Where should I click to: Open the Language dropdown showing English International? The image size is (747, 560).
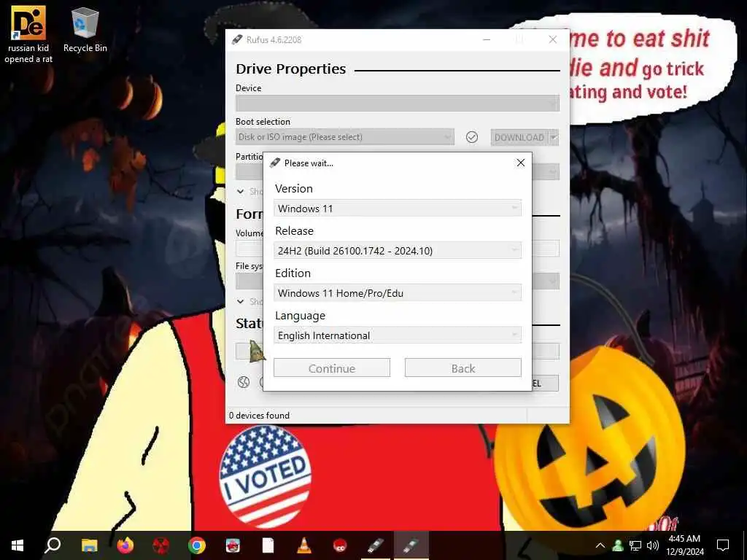(x=398, y=335)
